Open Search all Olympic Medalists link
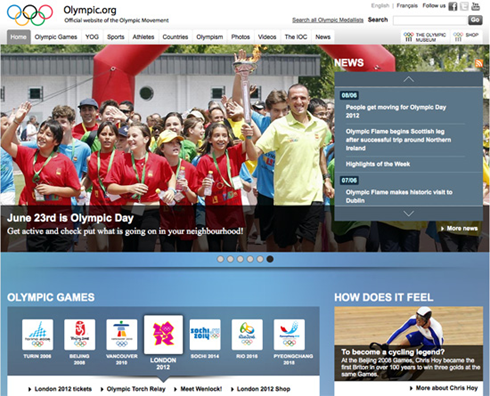490x396 pixels. [328, 20]
